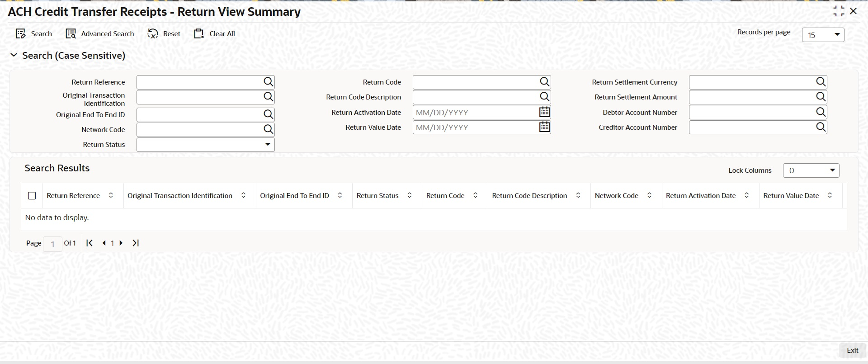Open Debtor Account Number lookup icon
The image size is (868, 364).
click(x=821, y=112)
